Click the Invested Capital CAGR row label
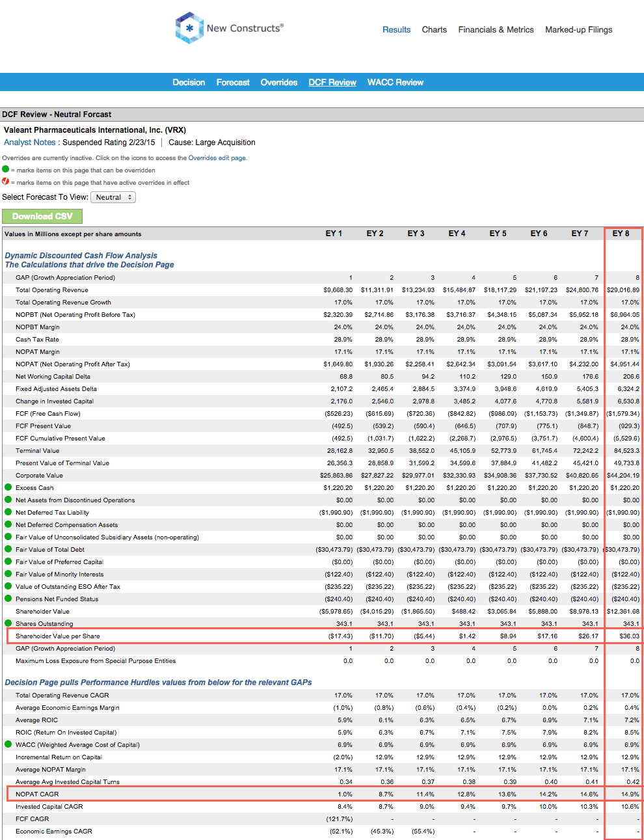This screenshot has height=840, width=644. coord(49,807)
